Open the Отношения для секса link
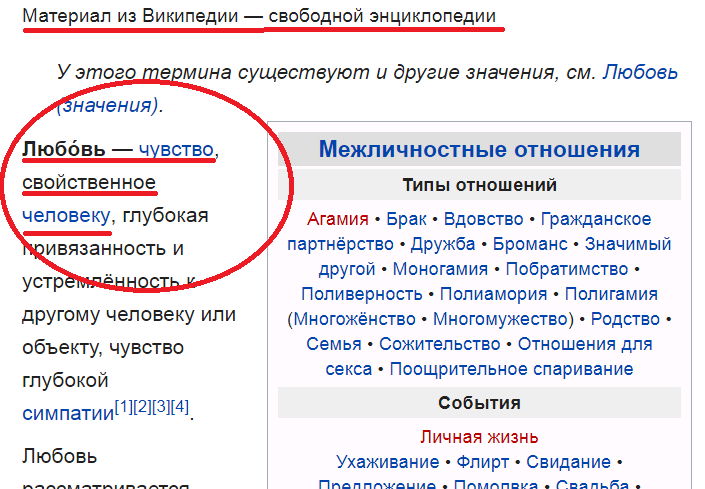Screen dimensions: 705x489 pyautogui.click(x=585, y=344)
